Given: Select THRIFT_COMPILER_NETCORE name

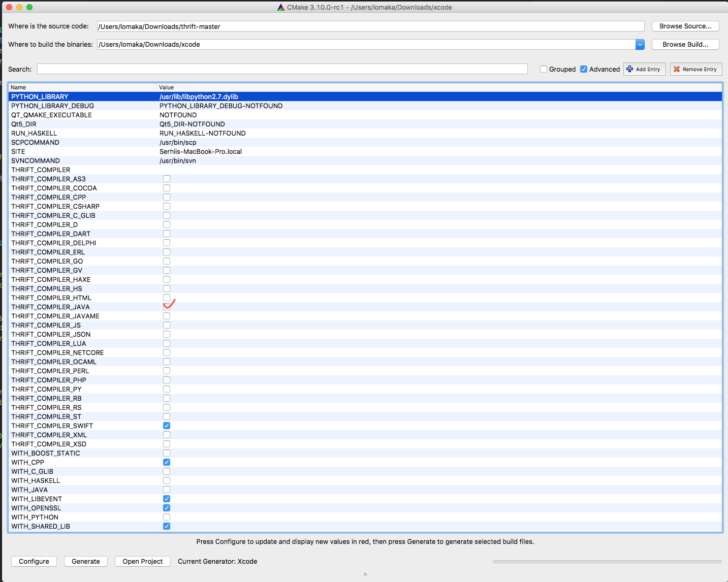Looking at the screenshot, I should [57, 352].
